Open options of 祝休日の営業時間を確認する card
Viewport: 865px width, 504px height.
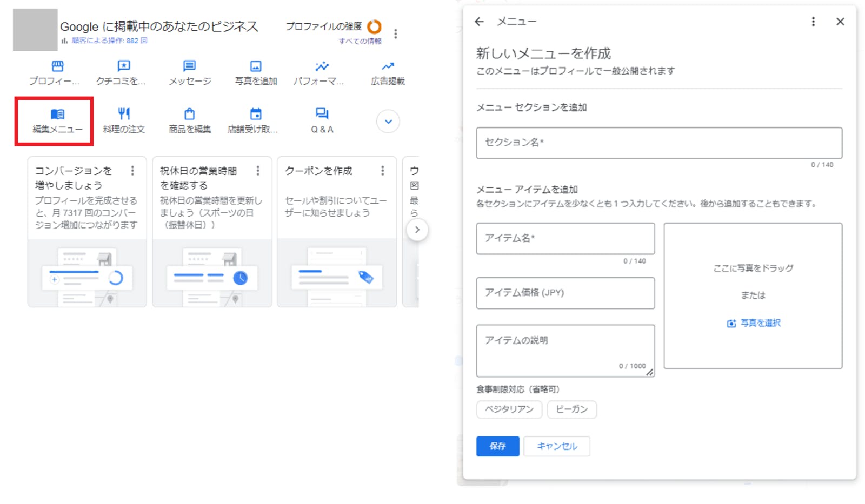258,171
